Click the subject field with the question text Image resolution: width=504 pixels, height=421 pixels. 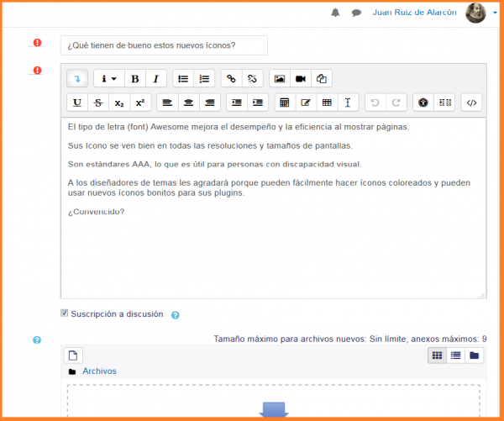[164, 45]
